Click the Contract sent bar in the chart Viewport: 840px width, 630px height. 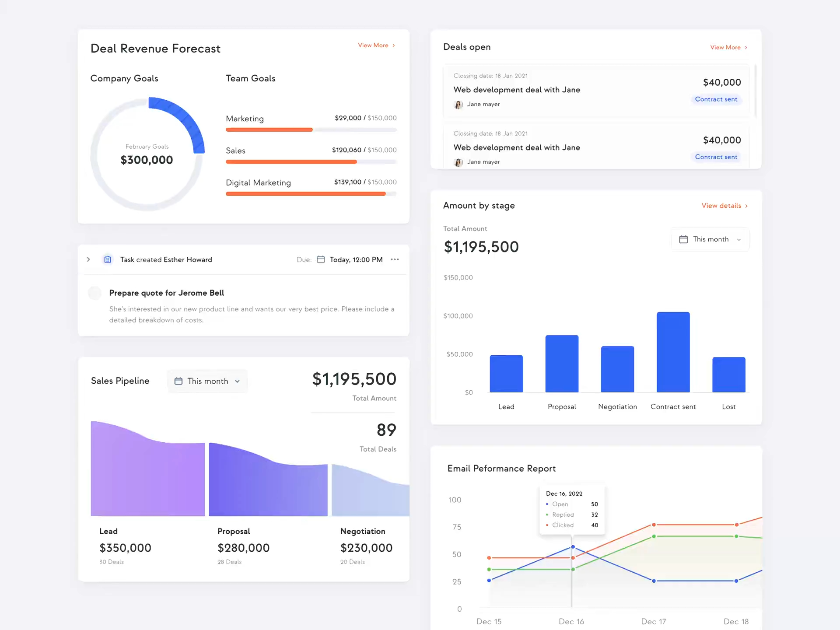click(x=673, y=352)
